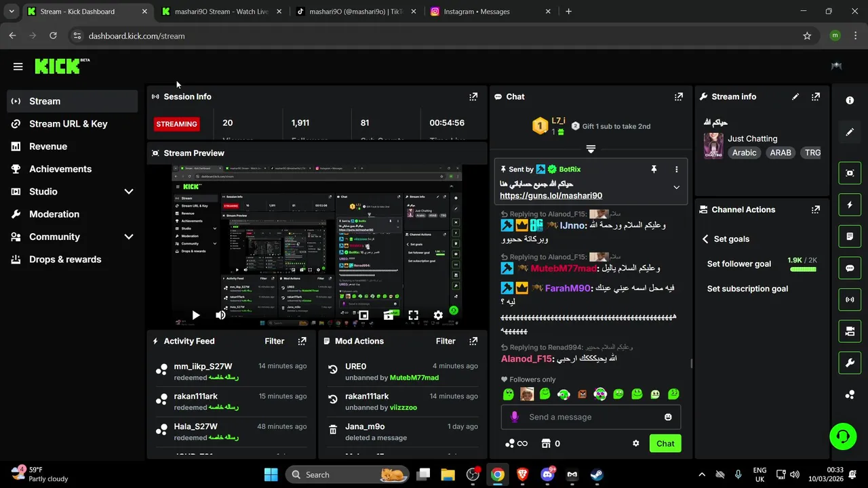Enable picture-in-picture for stream preview
Screen dimensions: 868x488
[363, 315]
